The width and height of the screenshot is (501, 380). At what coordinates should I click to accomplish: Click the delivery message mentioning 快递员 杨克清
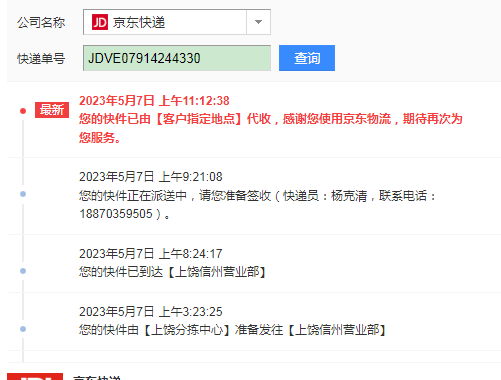(x=257, y=204)
